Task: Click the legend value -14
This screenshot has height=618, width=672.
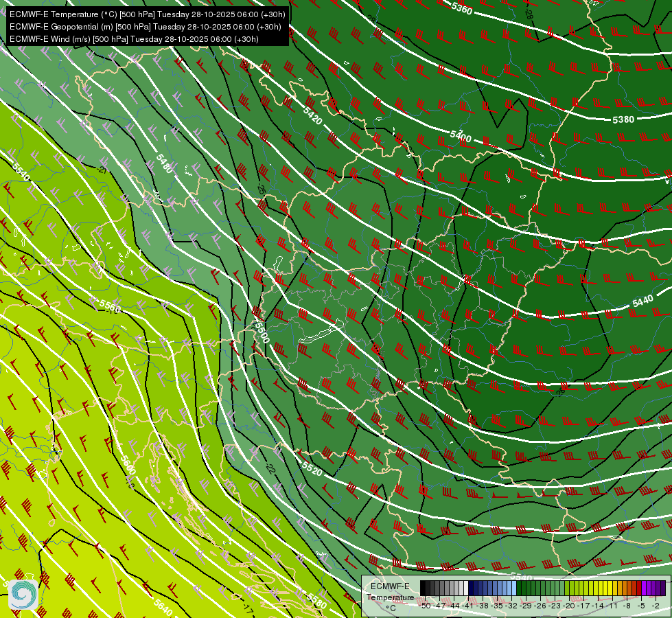Action: [x=599, y=606]
